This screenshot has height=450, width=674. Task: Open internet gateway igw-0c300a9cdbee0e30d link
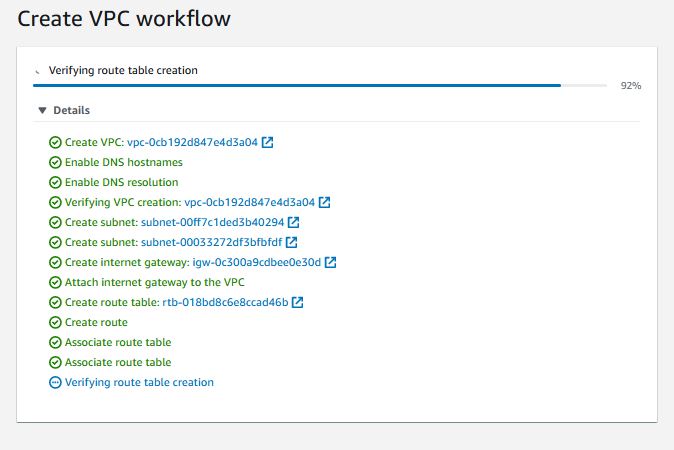click(256, 262)
